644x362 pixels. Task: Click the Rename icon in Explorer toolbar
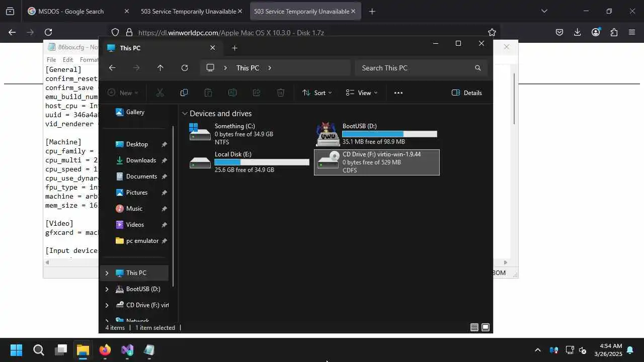(x=232, y=93)
